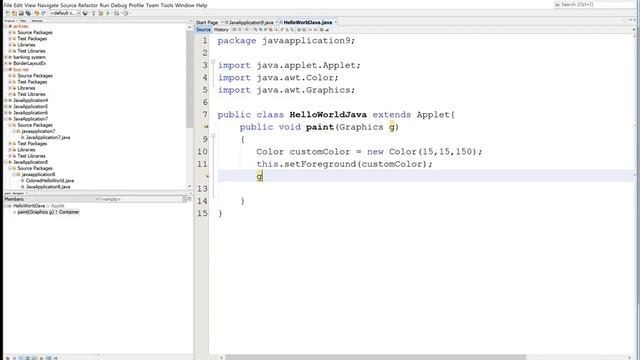The width and height of the screenshot is (640, 360).
Task: Expand the JavaApplication4 project node
Action: tap(6, 100)
